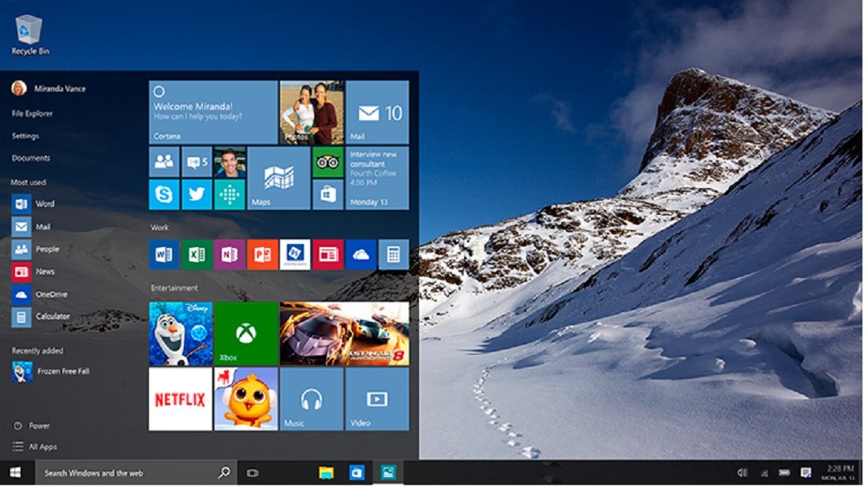
Task: Launch the Netflix tile
Action: 181,399
